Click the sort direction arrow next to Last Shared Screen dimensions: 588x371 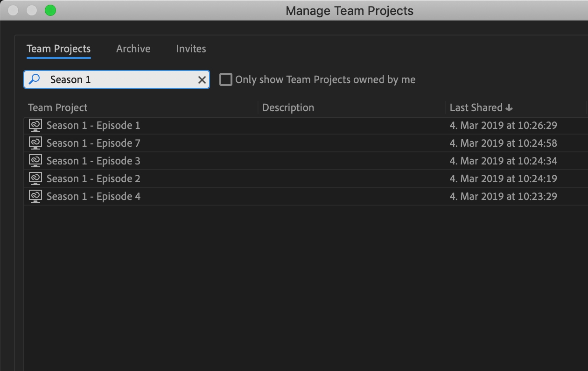509,107
